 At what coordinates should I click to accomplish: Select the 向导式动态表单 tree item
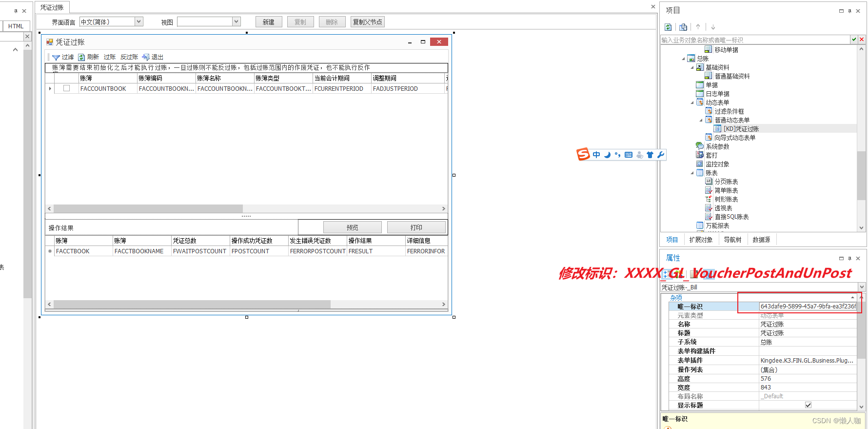point(735,138)
